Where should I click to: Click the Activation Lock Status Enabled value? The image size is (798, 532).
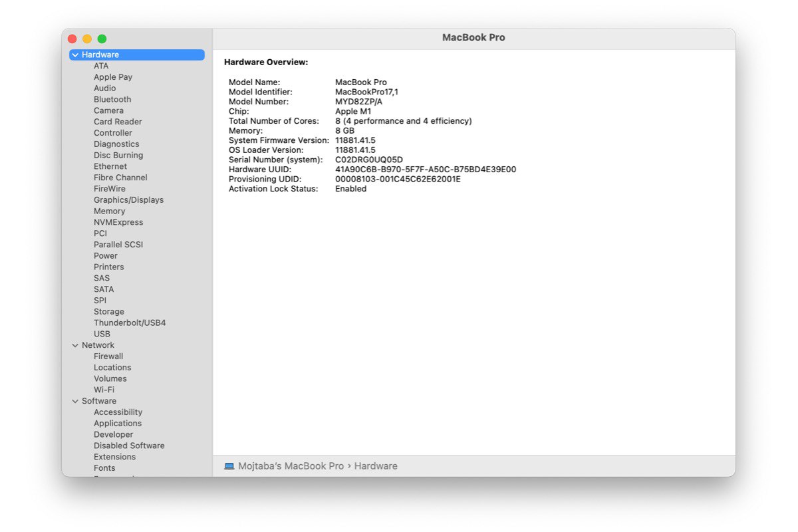pos(351,189)
